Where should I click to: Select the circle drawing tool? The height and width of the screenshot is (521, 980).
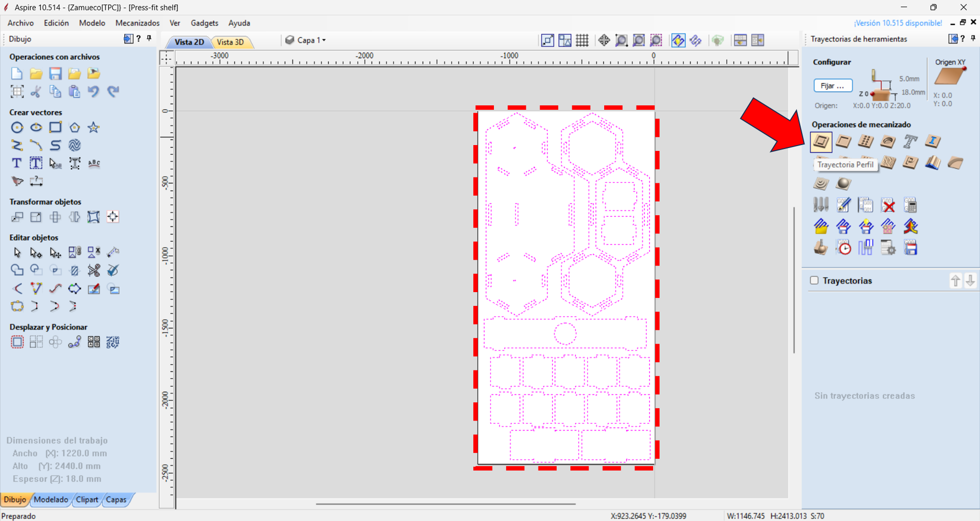(x=17, y=127)
